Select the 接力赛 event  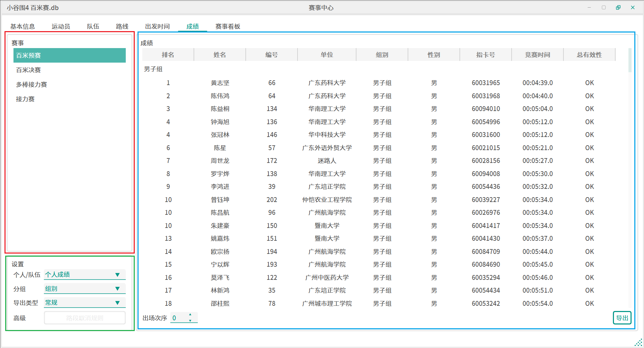coord(25,99)
